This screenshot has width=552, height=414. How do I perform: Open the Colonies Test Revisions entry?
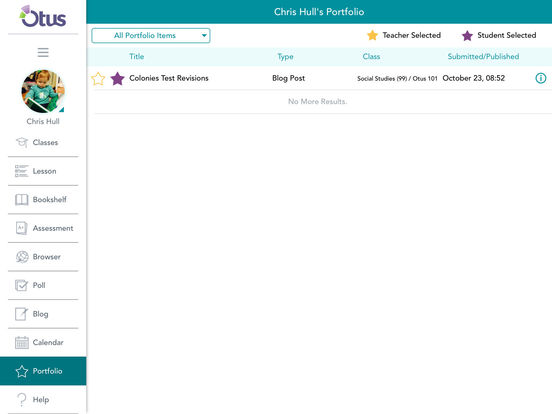pyautogui.click(x=169, y=78)
